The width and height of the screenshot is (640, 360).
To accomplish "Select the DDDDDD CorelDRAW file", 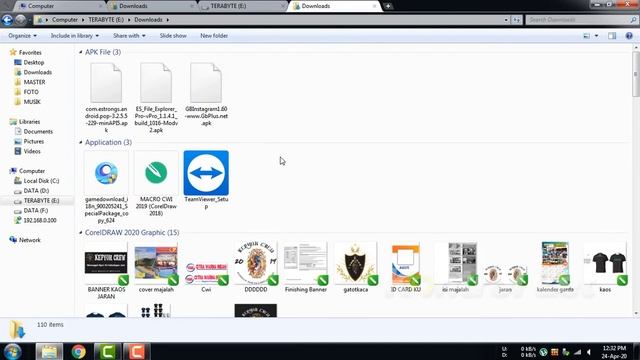I will click(x=256, y=267).
